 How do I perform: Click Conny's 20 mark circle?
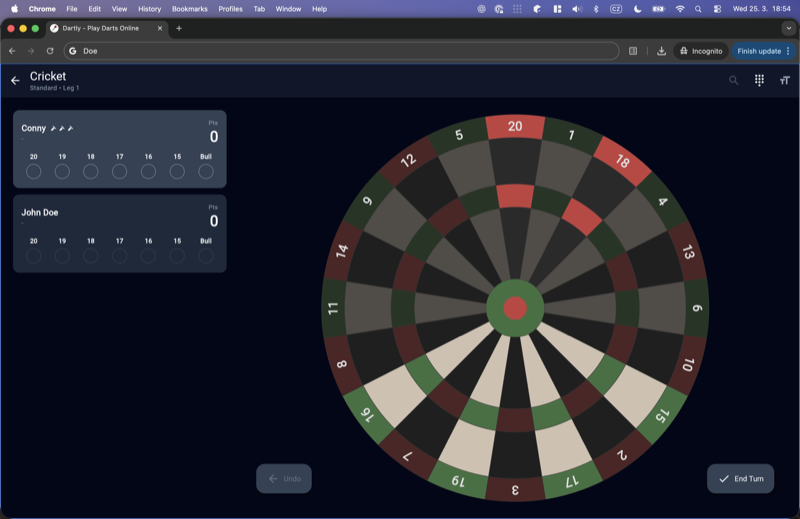click(34, 172)
